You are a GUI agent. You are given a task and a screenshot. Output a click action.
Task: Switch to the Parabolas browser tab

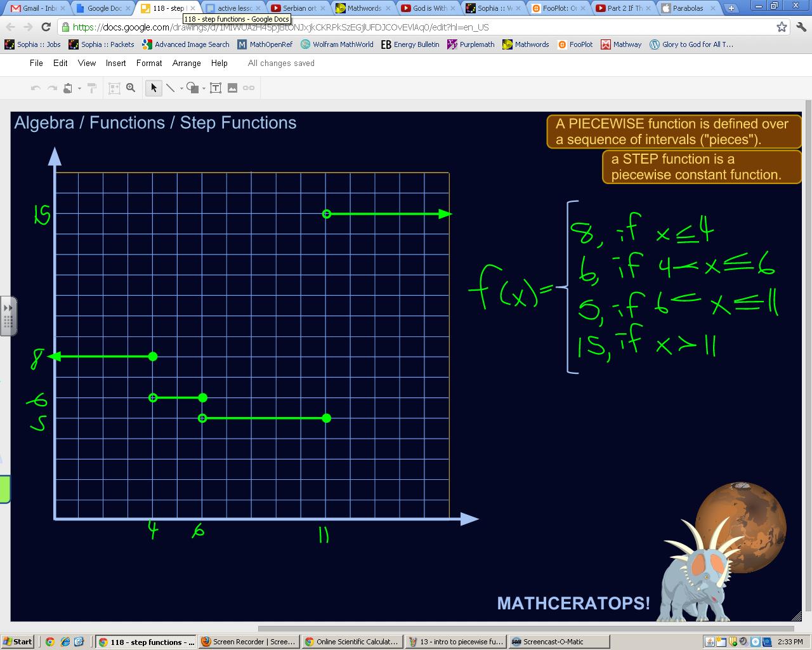[688, 8]
